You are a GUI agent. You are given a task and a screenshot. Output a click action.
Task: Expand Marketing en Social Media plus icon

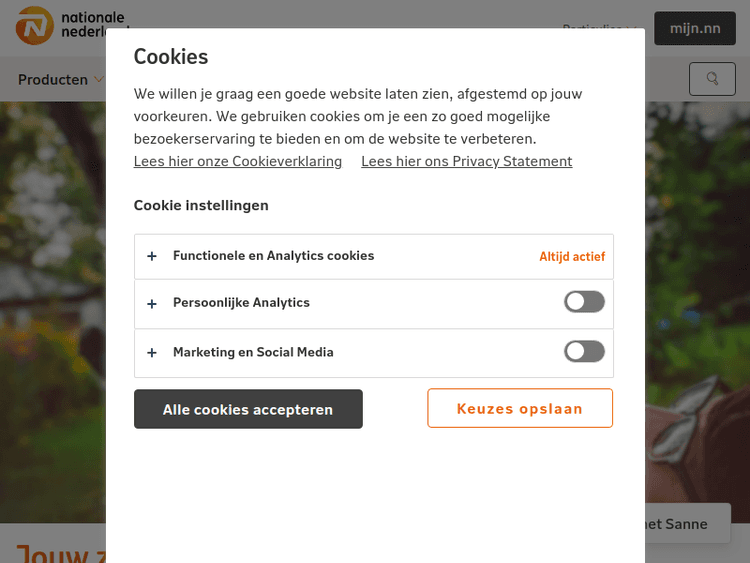[x=152, y=353]
